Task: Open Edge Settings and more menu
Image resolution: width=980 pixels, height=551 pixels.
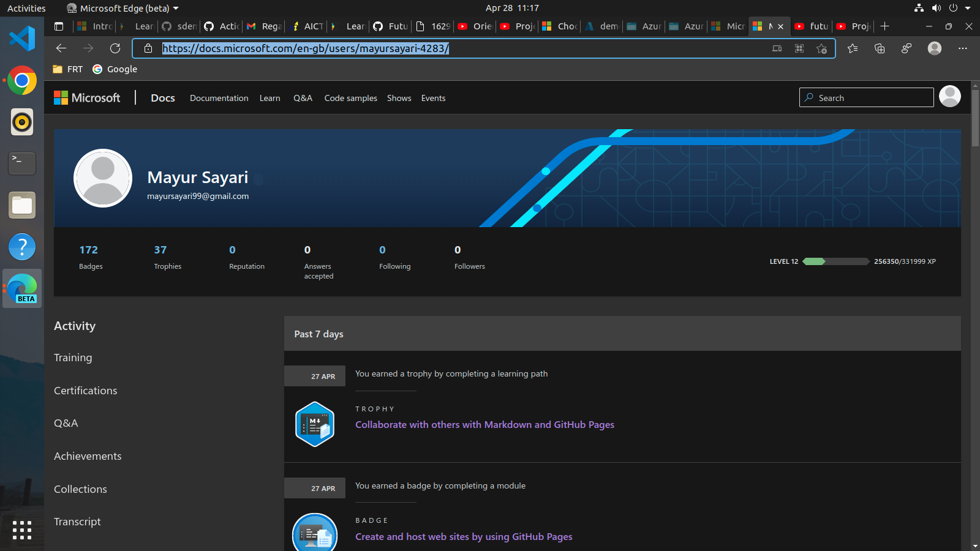Action: click(963, 48)
